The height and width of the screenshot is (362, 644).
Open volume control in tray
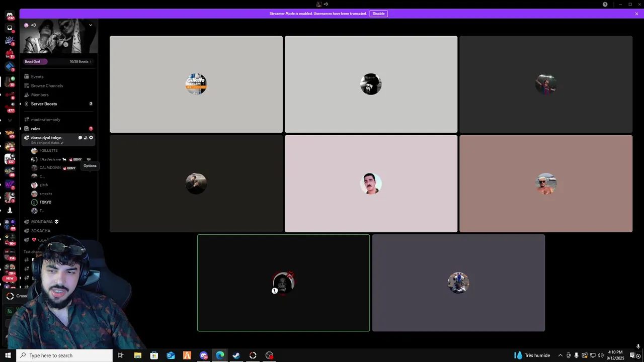(600, 355)
